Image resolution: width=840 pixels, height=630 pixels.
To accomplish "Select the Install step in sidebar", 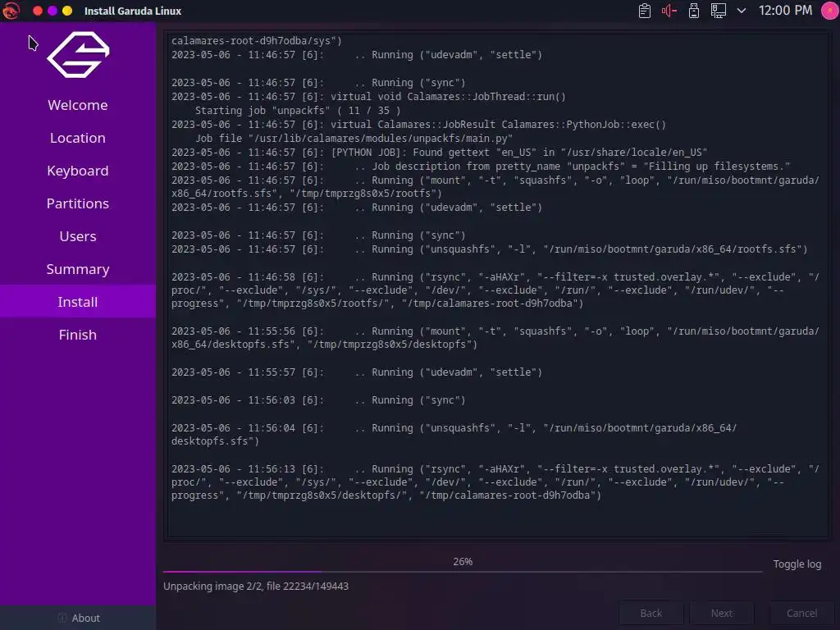I will (x=78, y=302).
